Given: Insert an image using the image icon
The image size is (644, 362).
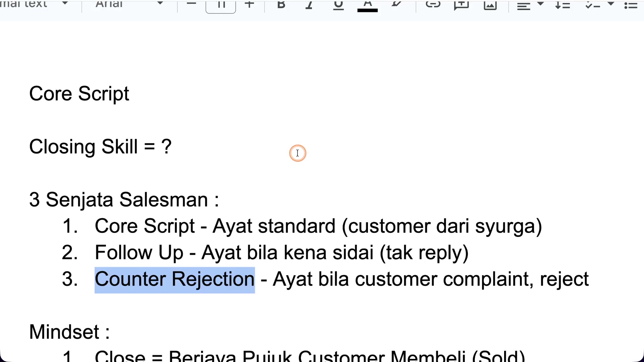Looking at the screenshot, I should (490, 5).
